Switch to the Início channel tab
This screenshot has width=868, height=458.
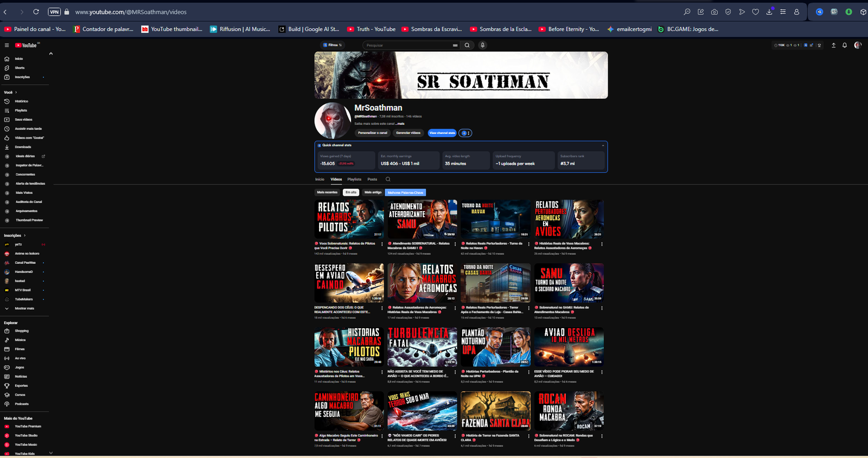click(320, 179)
